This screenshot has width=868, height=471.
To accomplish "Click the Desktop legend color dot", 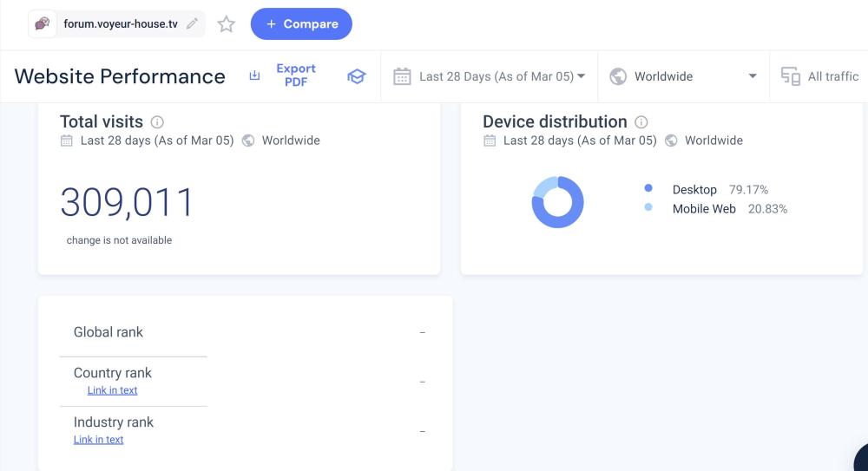I will [648, 189].
